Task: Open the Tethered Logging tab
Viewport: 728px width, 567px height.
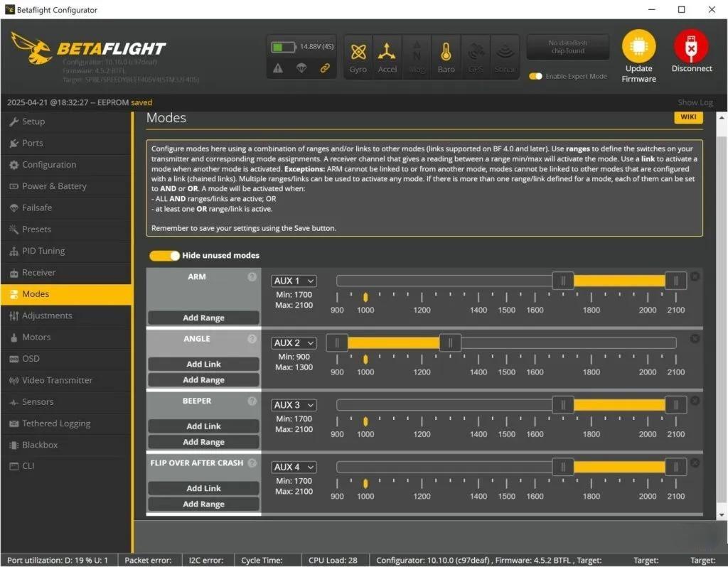Action: click(66, 423)
